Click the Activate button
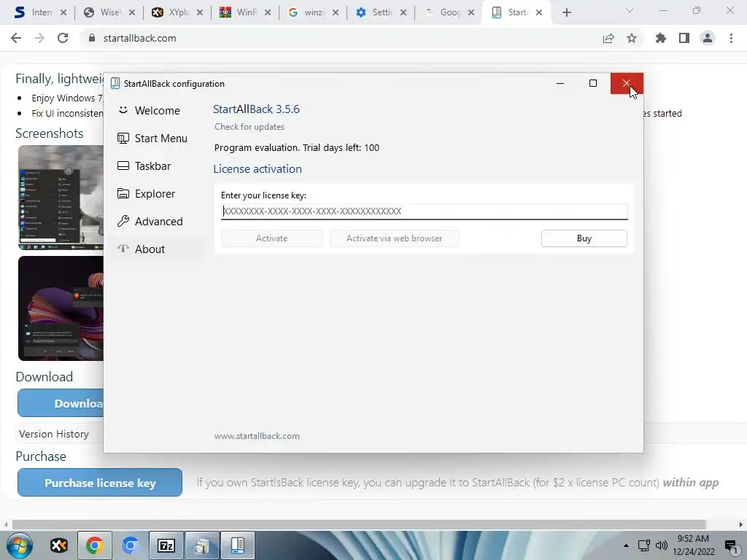Screen dimensions: 747x560 point(271,238)
